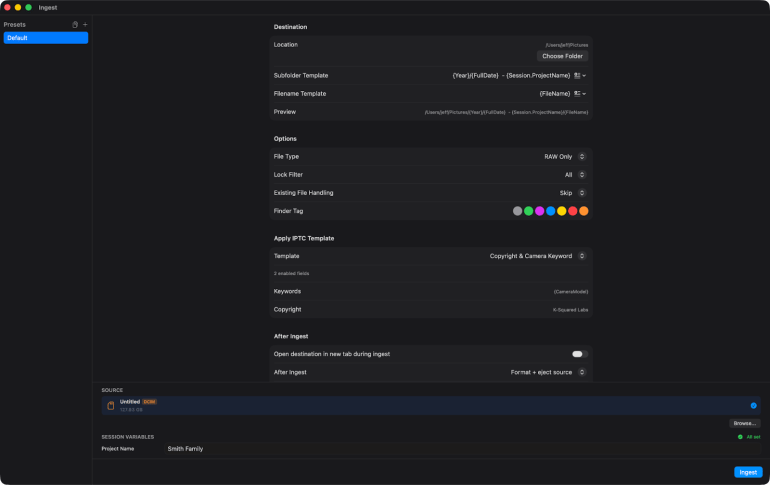Click the Browse button for sources
Image resolution: width=770 pixels, height=485 pixels.
tap(744, 423)
